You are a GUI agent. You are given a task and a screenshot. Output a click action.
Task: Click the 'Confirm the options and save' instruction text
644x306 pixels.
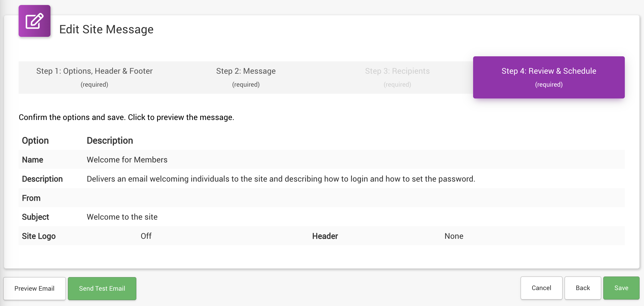point(126,117)
